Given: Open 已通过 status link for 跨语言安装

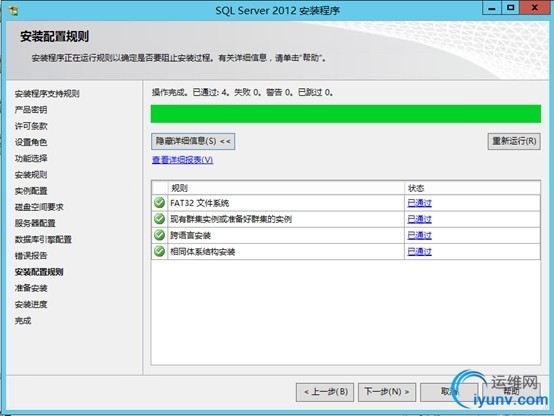Looking at the screenshot, I should 419,236.
